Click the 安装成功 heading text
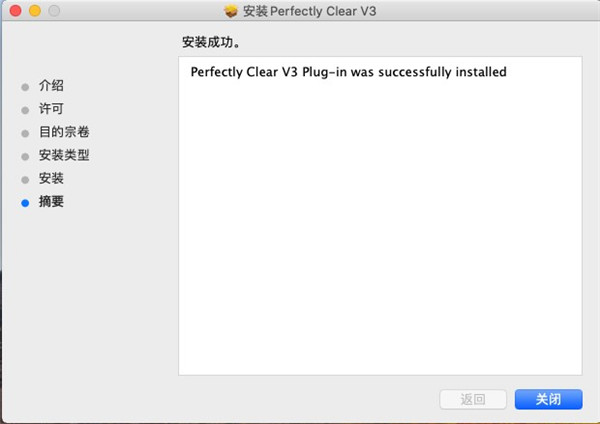The width and height of the screenshot is (600, 424). 211,44
